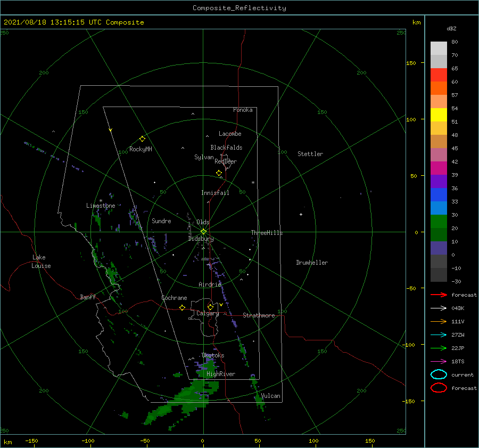479x448 pixels.
Task: Select the 51 dBZ yellow color swatch
Action: point(439,115)
